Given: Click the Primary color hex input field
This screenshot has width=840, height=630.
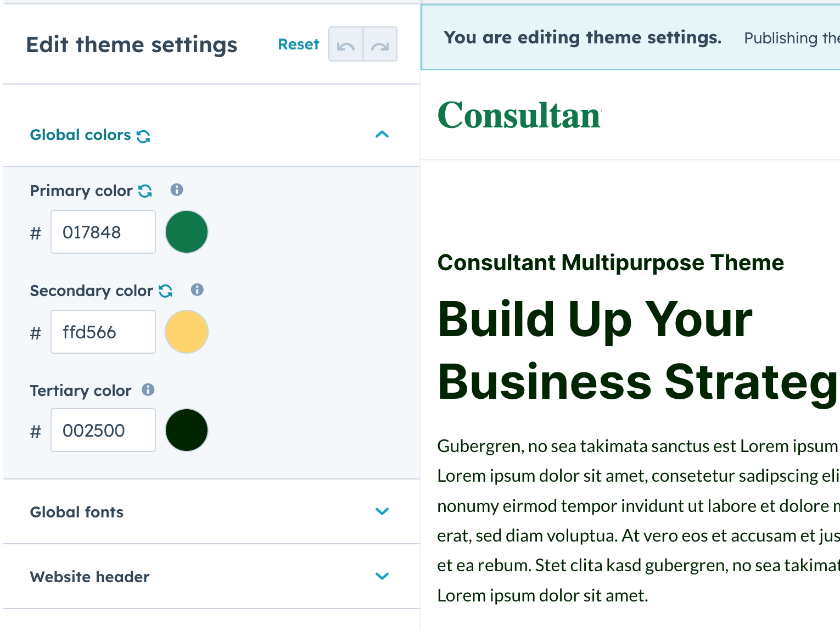Looking at the screenshot, I should (103, 232).
